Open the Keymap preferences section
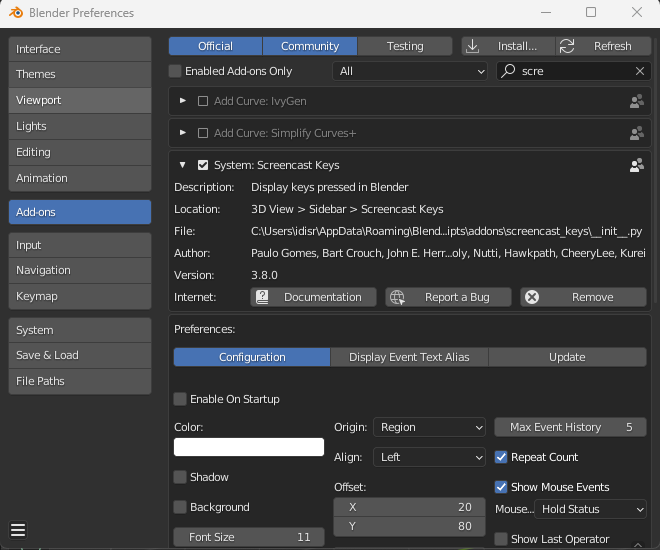 coord(80,296)
